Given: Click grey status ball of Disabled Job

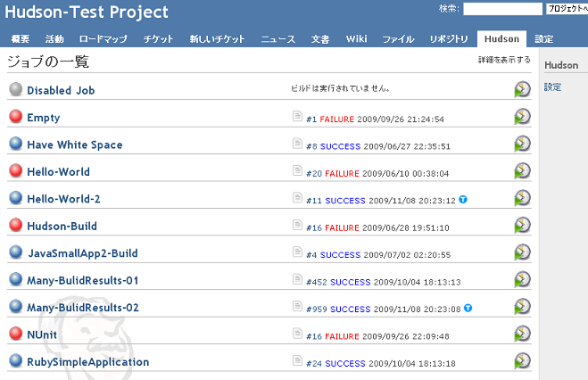Looking at the screenshot, I should (x=16, y=89).
